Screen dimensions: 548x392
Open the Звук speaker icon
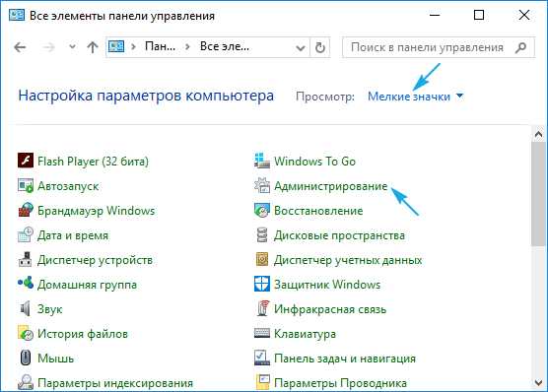click(x=26, y=309)
